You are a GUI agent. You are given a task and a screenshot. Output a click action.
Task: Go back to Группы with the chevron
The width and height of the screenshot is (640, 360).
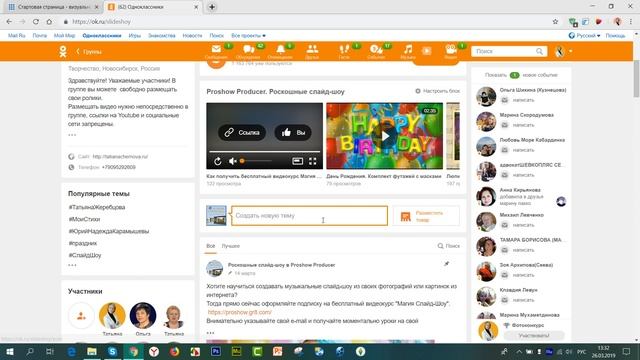(78, 51)
